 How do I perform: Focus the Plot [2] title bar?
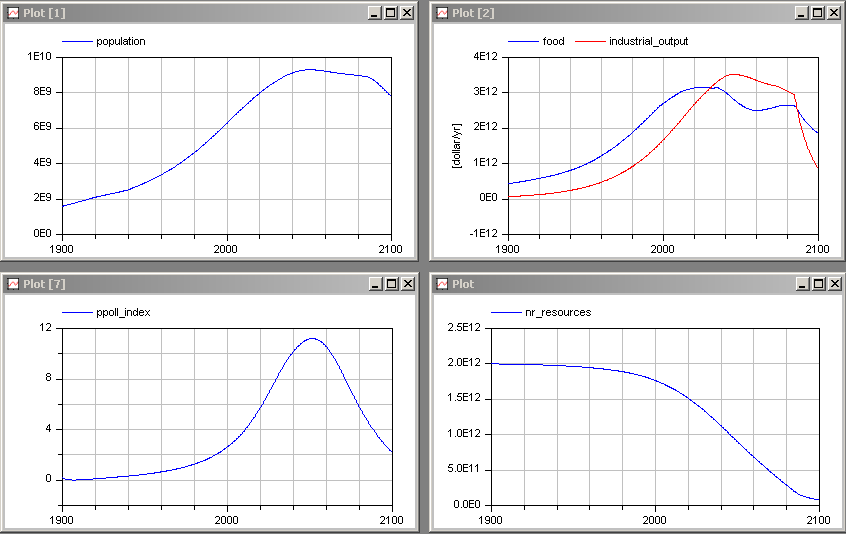[x=620, y=13]
